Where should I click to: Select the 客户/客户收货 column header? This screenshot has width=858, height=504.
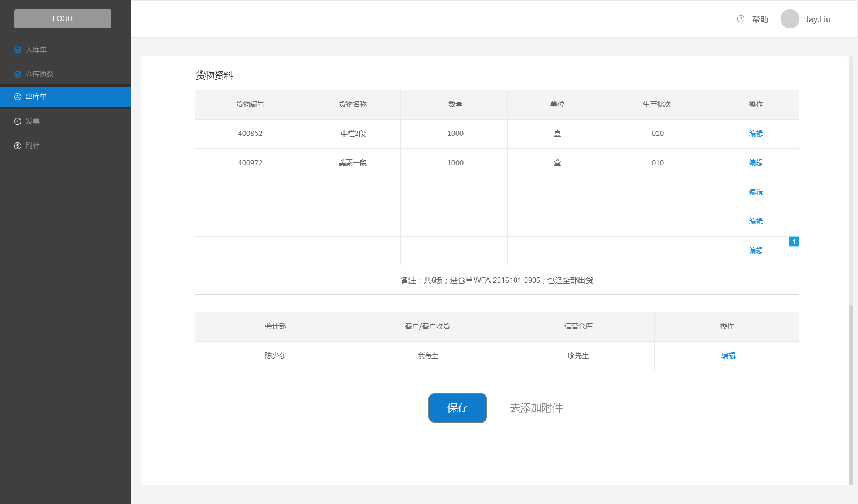pos(427,326)
